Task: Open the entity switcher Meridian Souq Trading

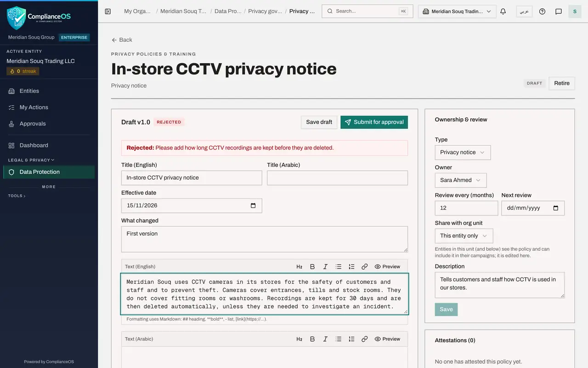Action: pyautogui.click(x=457, y=11)
